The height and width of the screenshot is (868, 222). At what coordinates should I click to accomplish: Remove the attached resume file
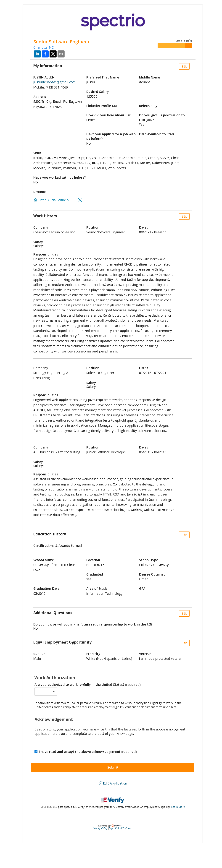point(80,200)
